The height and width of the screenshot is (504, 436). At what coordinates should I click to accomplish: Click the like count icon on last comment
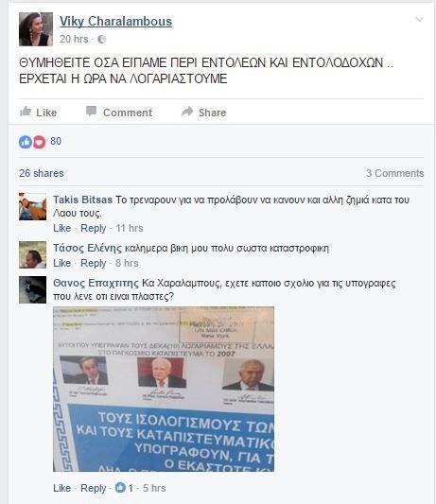[120, 488]
